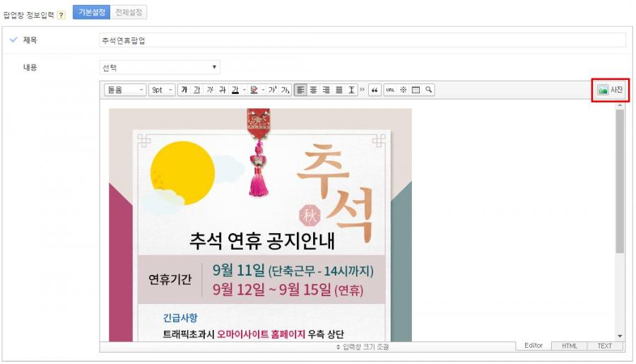
Task: Apply underline to selected text
Action: [197, 90]
